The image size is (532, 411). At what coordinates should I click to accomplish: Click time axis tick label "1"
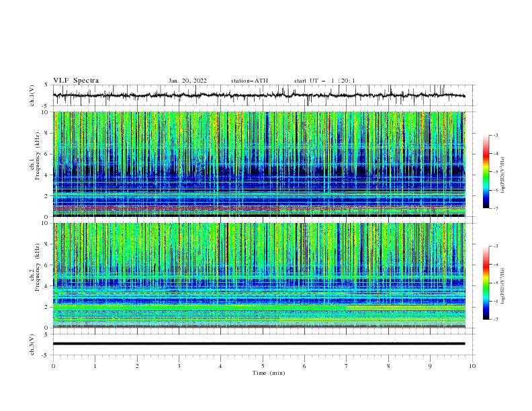click(x=95, y=366)
